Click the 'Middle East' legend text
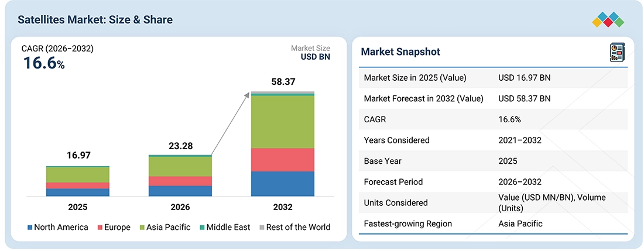This screenshot has height=251, width=644. [x=228, y=227]
